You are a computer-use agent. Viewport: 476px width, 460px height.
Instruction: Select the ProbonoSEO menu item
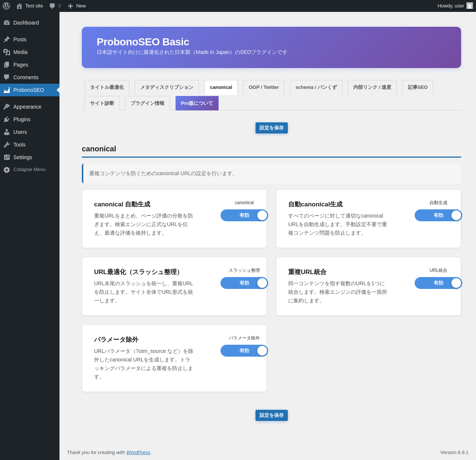[x=30, y=90]
